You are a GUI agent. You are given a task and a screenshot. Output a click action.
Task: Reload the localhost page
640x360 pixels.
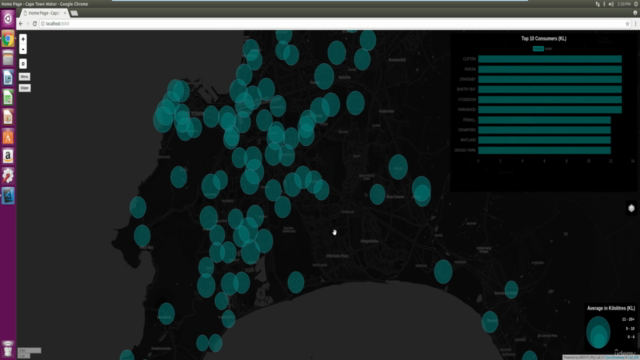click(35, 24)
